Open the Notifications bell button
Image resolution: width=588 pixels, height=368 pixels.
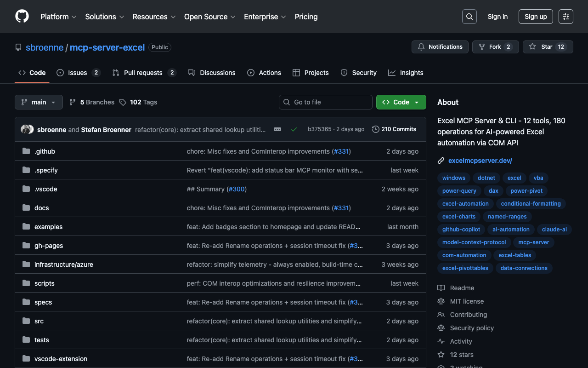pos(440,47)
